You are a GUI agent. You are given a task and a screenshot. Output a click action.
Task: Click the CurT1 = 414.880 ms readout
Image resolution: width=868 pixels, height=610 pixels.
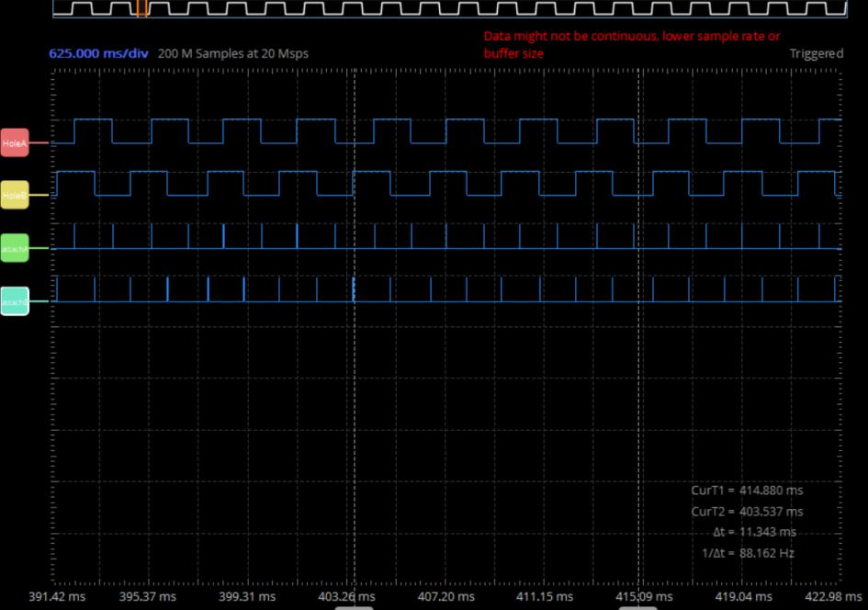pos(747,490)
